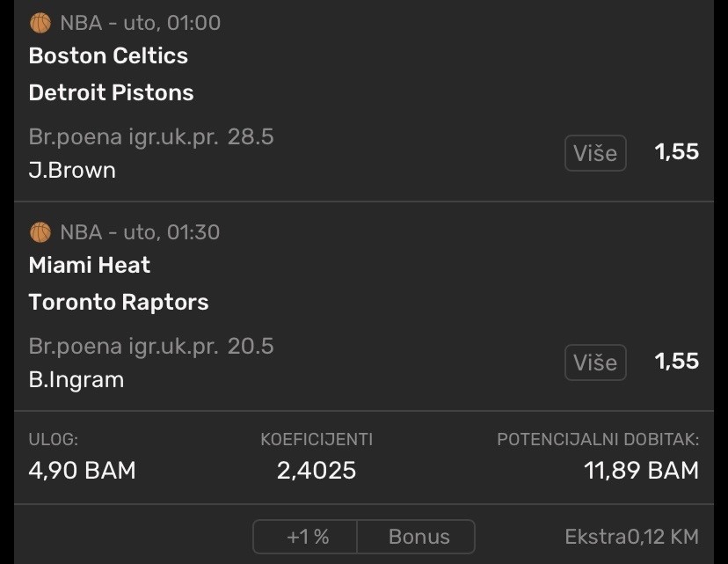728x564 pixels.
Task: Open Toronto Raptors team name
Action: 119,302
